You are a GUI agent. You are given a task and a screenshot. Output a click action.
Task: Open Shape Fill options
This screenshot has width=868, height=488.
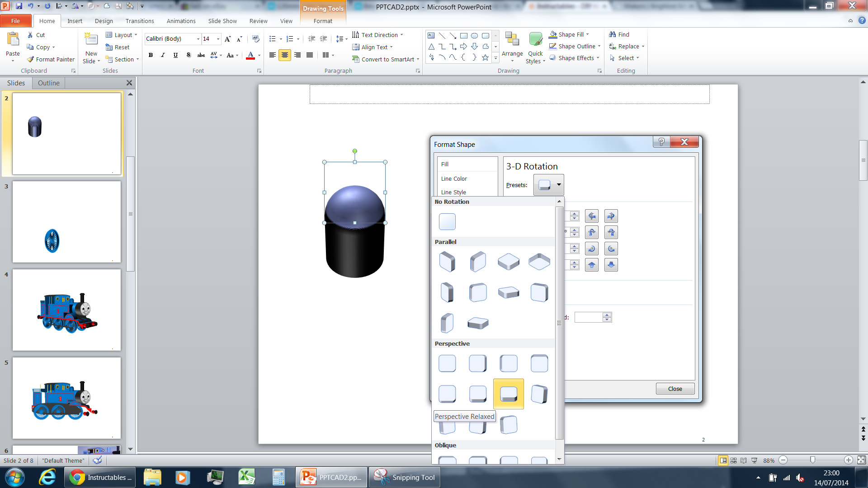coord(569,34)
